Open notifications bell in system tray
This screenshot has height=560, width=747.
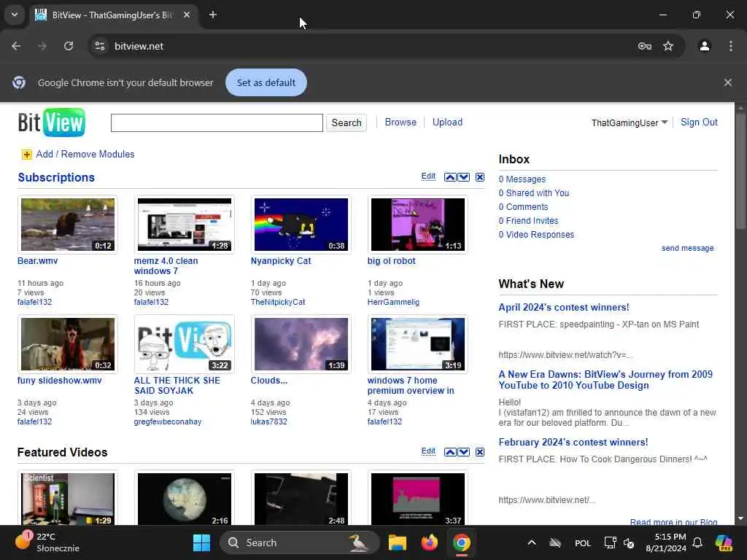coord(697,542)
